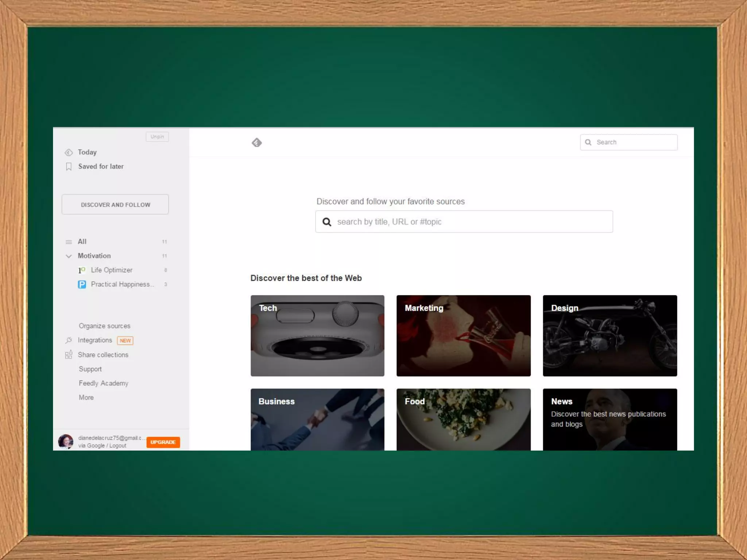This screenshot has height=560, width=747.
Task: Click the orange Upgrade button
Action: (163, 442)
